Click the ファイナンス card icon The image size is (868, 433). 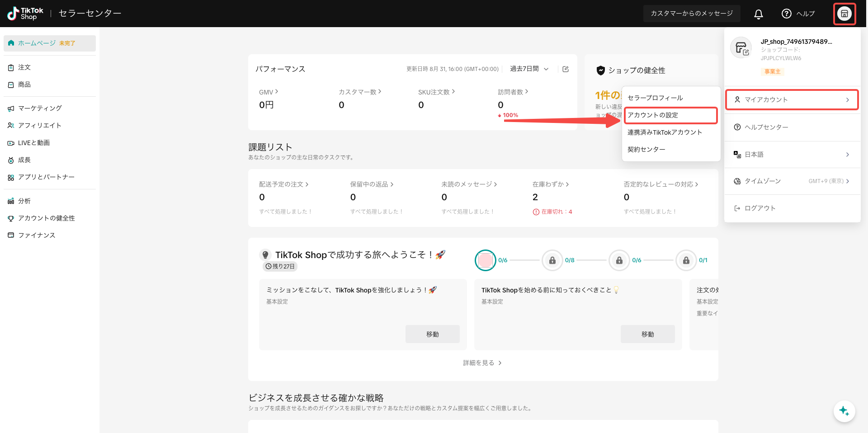tap(11, 235)
